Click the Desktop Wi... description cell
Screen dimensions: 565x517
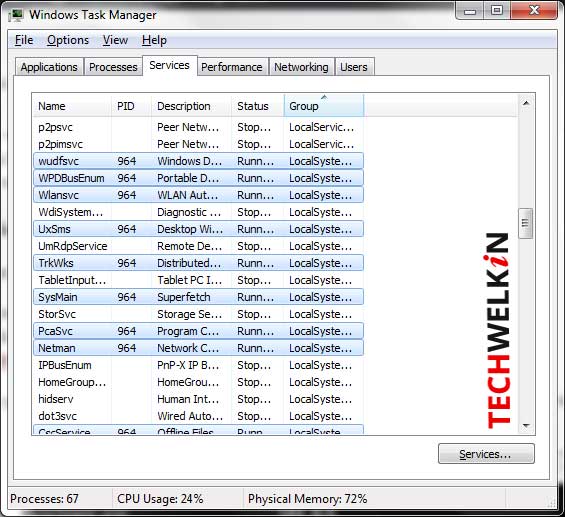pos(190,229)
